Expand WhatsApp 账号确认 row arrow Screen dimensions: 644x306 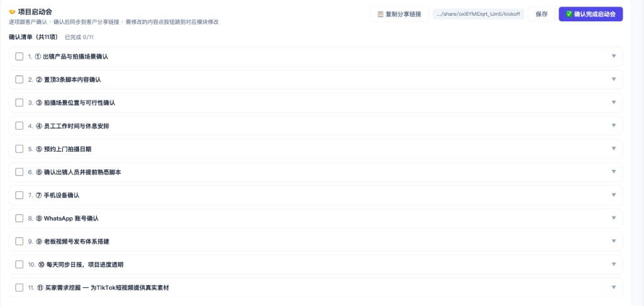[x=614, y=218]
